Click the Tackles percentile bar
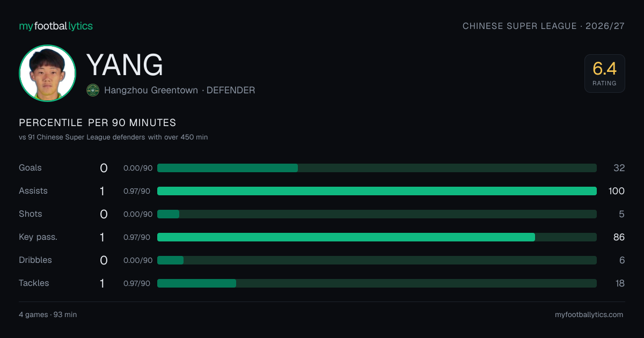This screenshot has height=338, width=644. point(377,283)
